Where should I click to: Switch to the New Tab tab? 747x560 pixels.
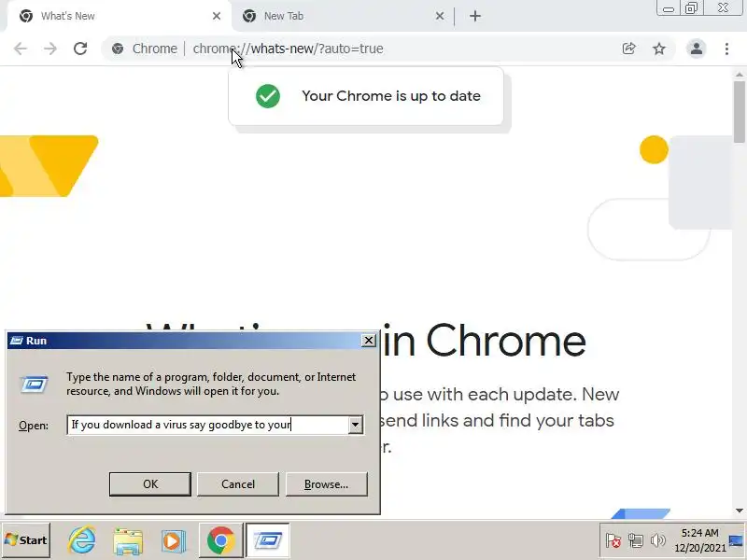click(x=342, y=16)
